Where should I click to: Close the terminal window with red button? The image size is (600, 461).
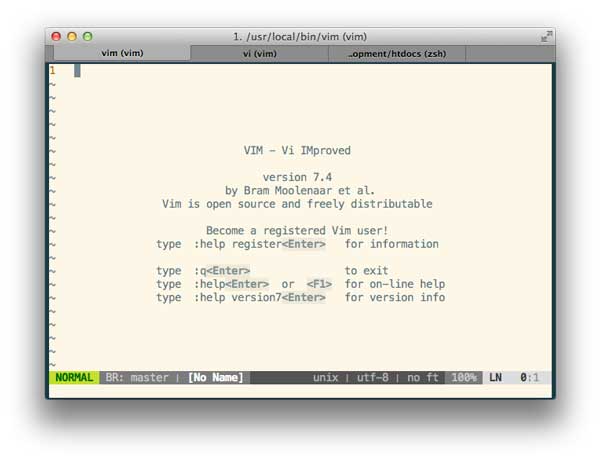pyautogui.click(x=56, y=36)
